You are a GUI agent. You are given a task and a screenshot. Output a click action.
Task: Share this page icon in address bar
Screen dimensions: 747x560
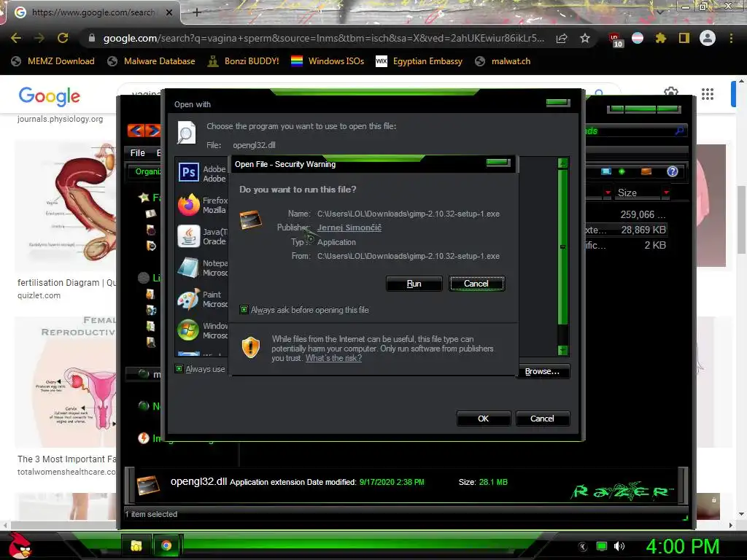[x=562, y=38]
